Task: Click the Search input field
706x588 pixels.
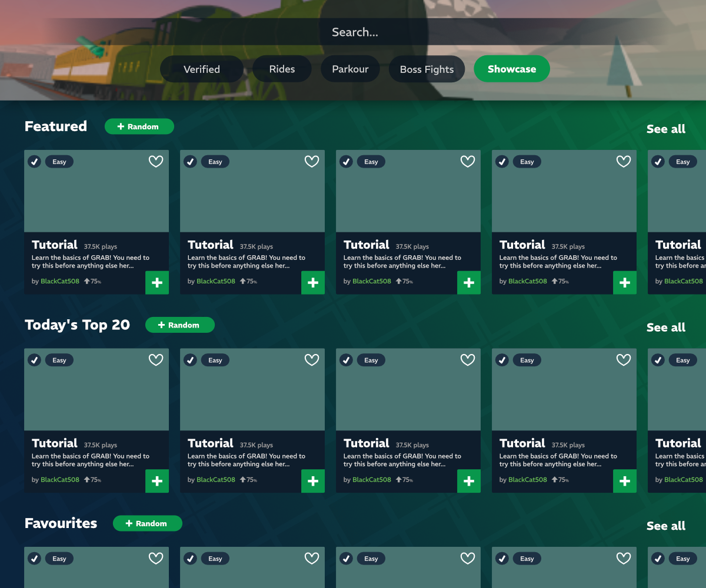Action: coord(355,32)
